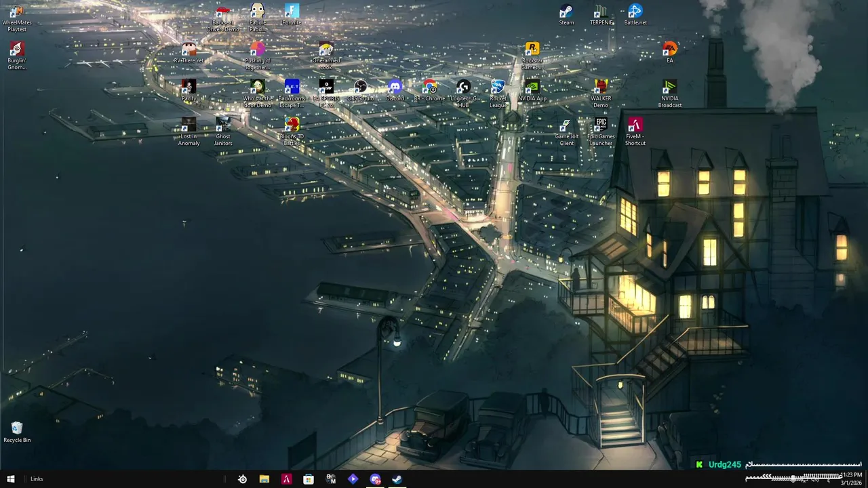Open File Explorer from the taskbar
This screenshot has width=868, height=488.
click(x=264, y=479)
